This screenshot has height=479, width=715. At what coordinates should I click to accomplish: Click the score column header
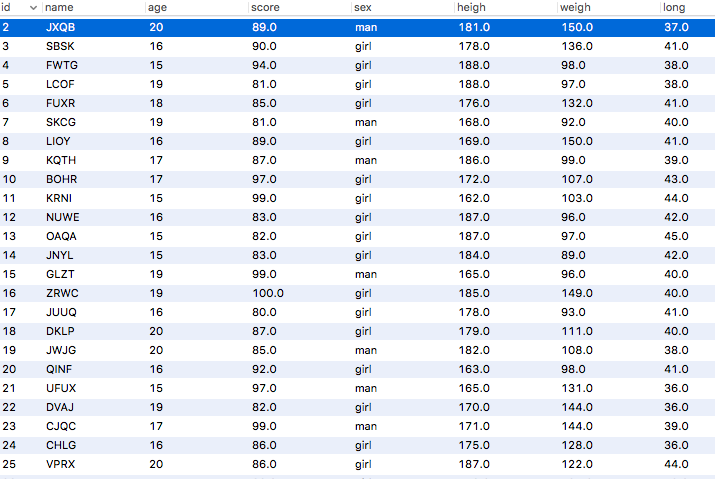[265, 7]
